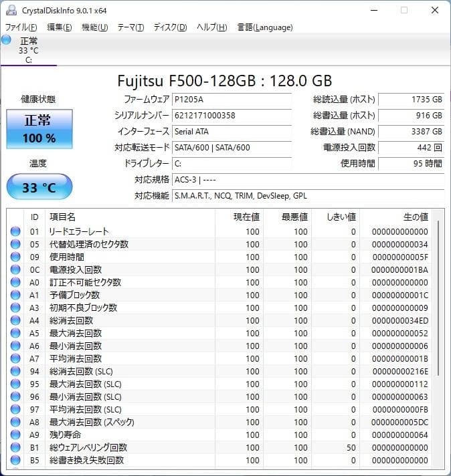Click the CrystalDiskInfo app icon in title bar
This screenshot has width=451, height=476.
click(x=11, y=10)
